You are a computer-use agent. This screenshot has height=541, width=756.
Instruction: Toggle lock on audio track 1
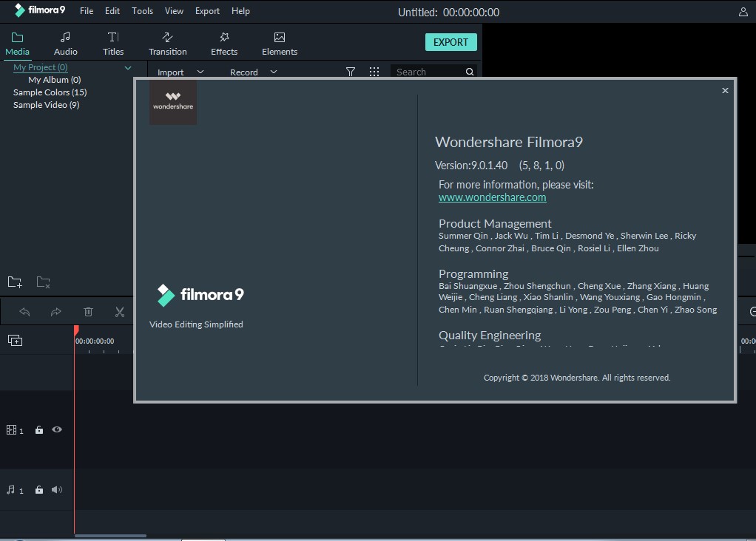(x=39, y=490)
